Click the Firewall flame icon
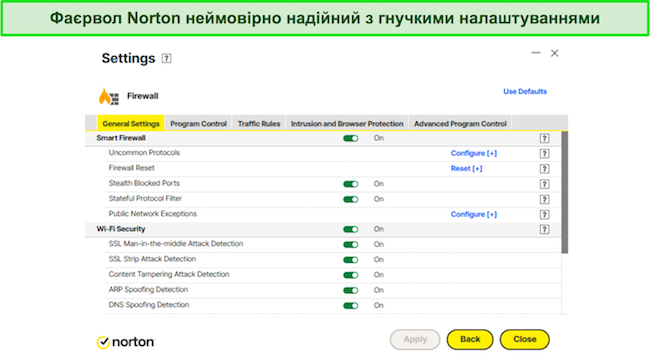The height and width of the screenshot is (361, 650). tap(108, 96)
